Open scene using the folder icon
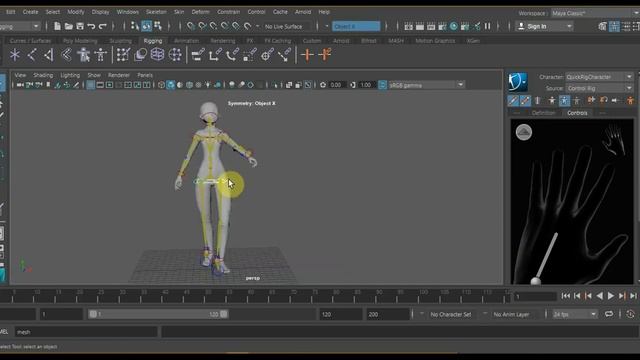Screen dimensions: 640x360 pos(69,27)
